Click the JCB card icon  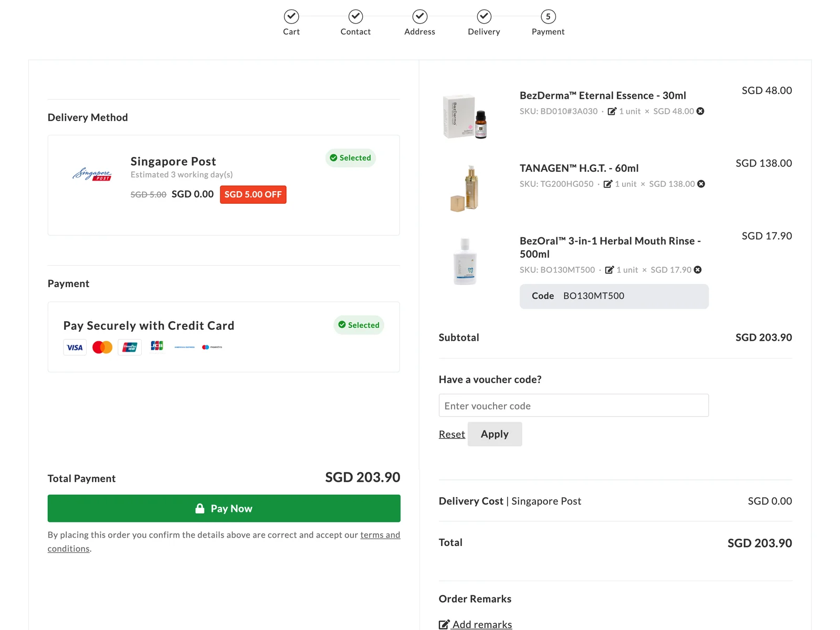[157, 346]
